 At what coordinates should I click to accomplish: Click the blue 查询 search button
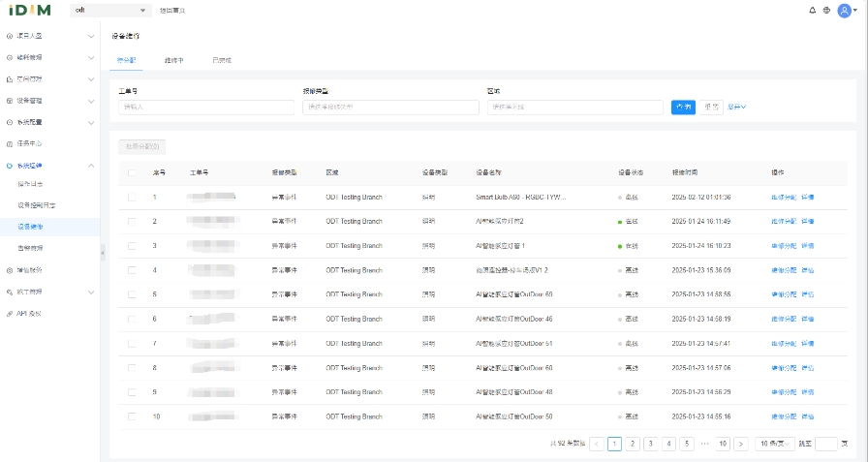[x=683, y=107]
